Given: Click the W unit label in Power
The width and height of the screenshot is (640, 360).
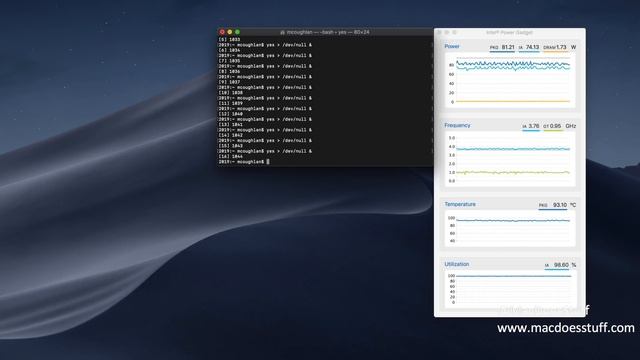Looking at the screenshot, I should click(573, 48).
